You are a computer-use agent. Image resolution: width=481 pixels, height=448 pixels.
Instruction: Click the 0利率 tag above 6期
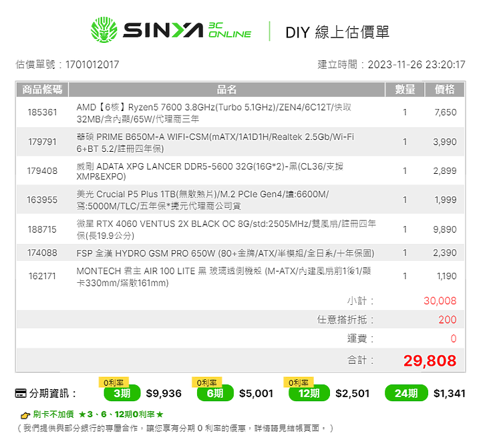tap(206, 382)
